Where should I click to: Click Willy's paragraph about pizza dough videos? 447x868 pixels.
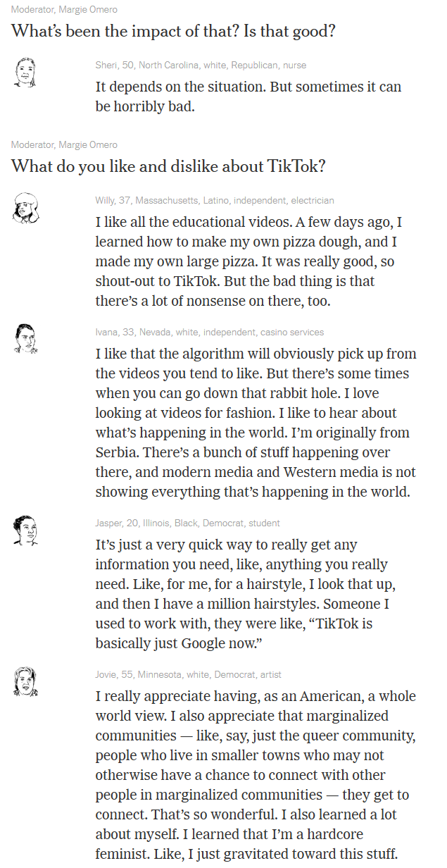coord(248,261)
